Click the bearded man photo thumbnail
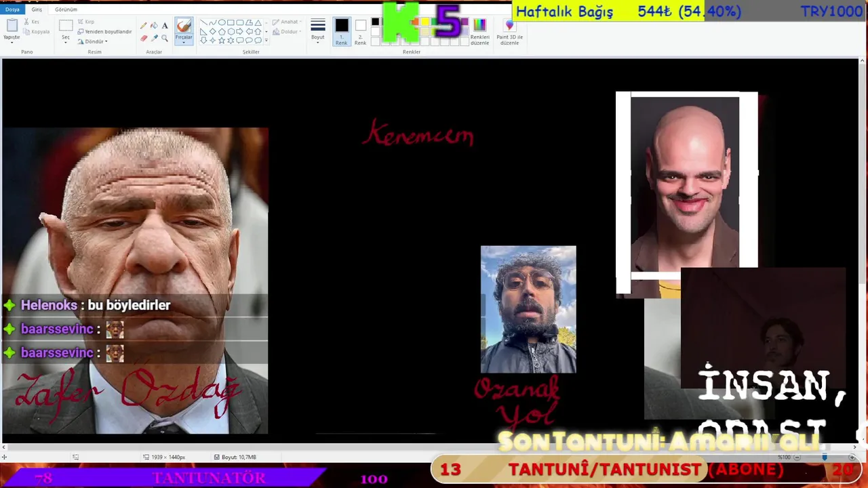868x488 pixels. tap(528, 309)
